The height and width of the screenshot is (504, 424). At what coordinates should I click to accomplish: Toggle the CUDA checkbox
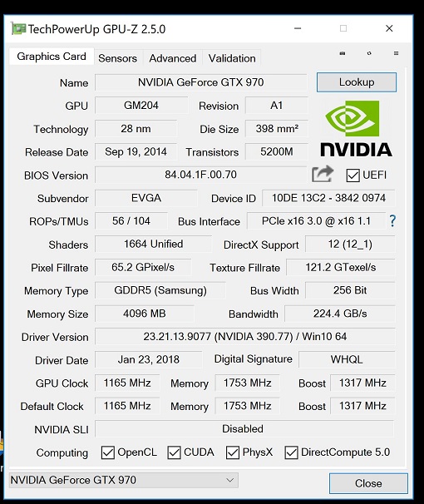click(x=174, y=452)
